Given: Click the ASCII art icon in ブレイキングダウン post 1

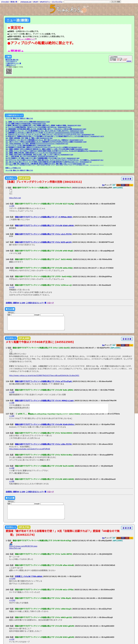Looking at the screenshot, I should click(x=11, y=191).
